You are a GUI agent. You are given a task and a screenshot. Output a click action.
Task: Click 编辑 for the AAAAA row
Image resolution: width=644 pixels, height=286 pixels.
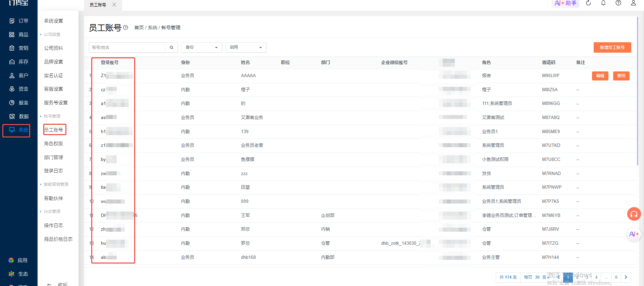pos(600,76)
